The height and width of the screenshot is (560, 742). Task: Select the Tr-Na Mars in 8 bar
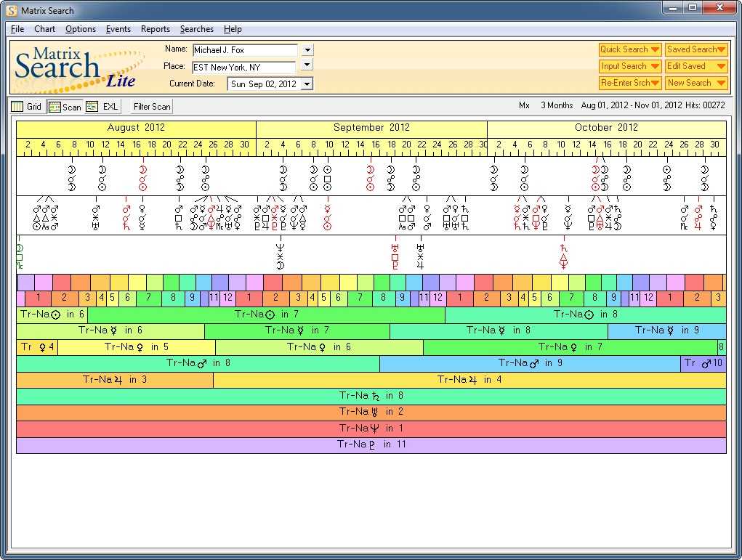tap(198, 363)
